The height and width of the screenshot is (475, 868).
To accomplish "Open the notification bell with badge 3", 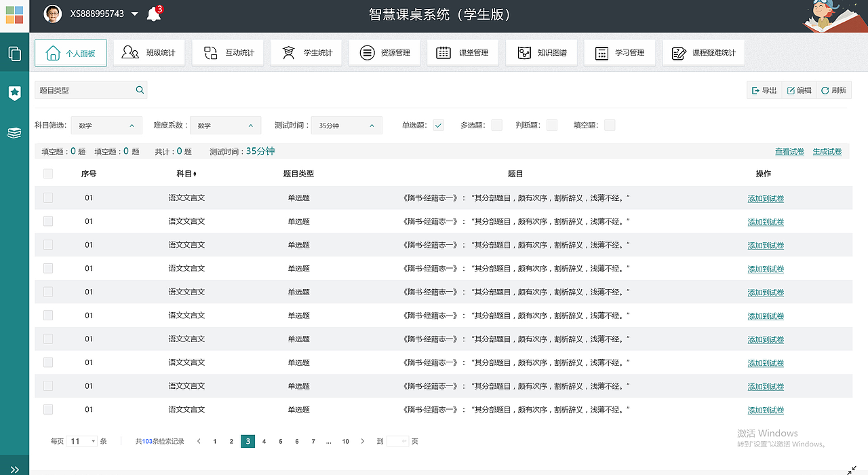I will pyautogui.click(x=155, y=14).
